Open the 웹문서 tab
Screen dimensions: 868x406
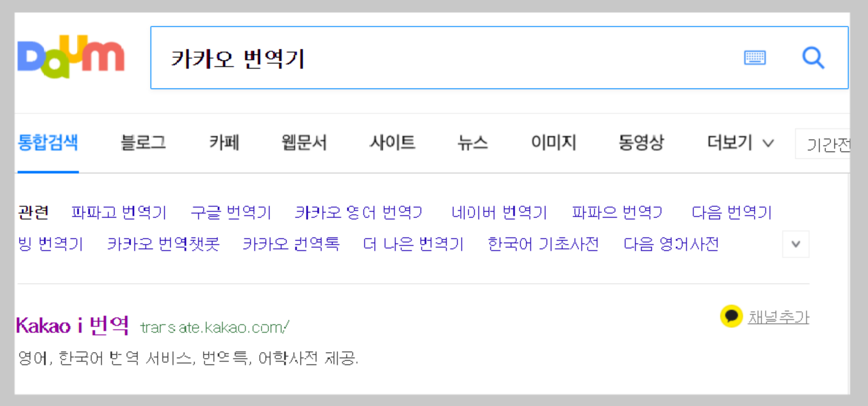click(304, 142)
